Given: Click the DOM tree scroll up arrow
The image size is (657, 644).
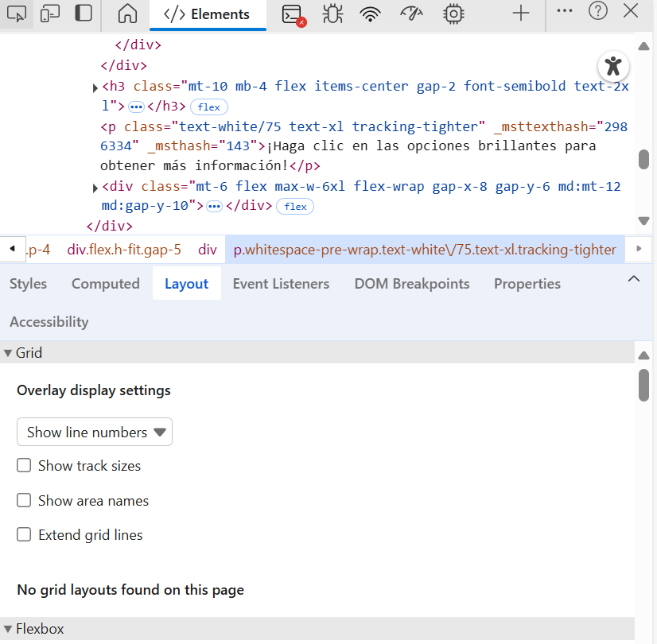Looking at the screenshot, I should 644,46.
